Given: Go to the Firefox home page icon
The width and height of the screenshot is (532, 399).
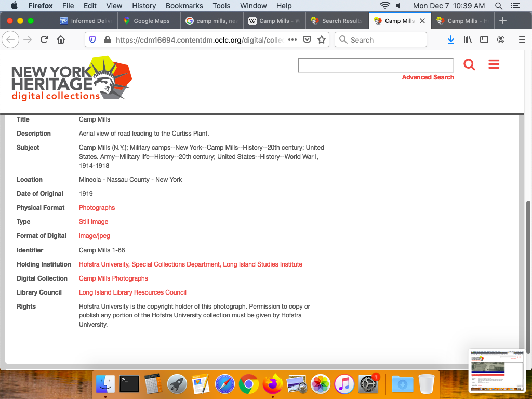Looking at the screenshot, I should pos(61,40).
